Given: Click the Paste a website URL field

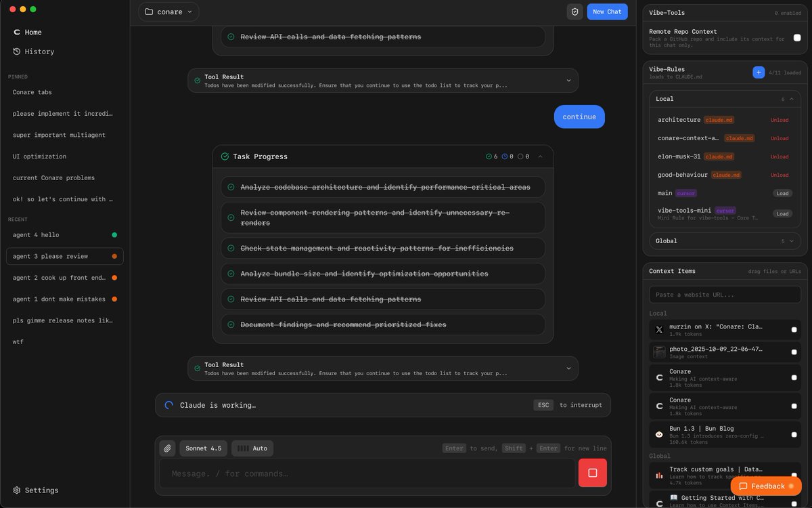Looking at the screenshot, I should click(x=725, y=295).
